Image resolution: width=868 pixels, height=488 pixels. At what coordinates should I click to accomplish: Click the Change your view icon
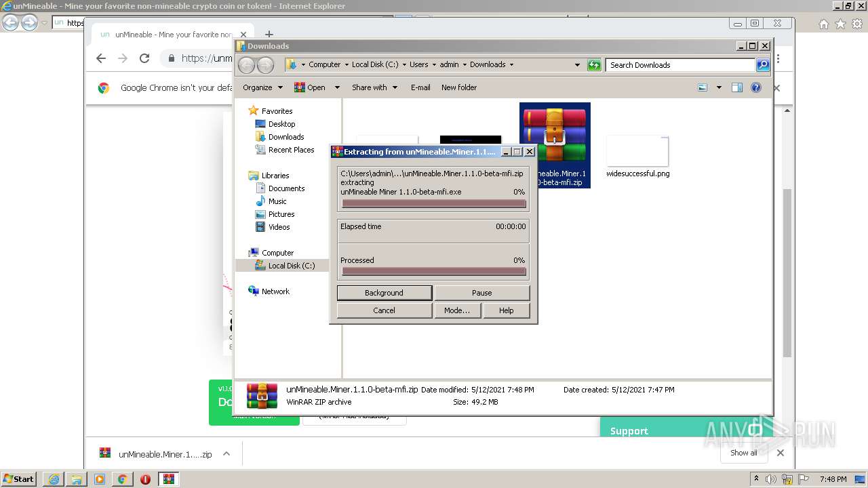(703, 87)
